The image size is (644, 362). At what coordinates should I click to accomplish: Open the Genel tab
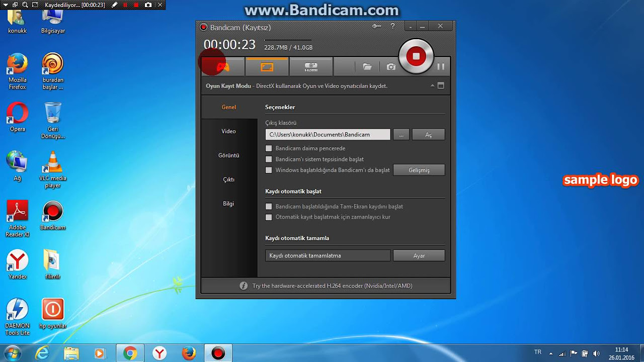[x=229, y=107]
